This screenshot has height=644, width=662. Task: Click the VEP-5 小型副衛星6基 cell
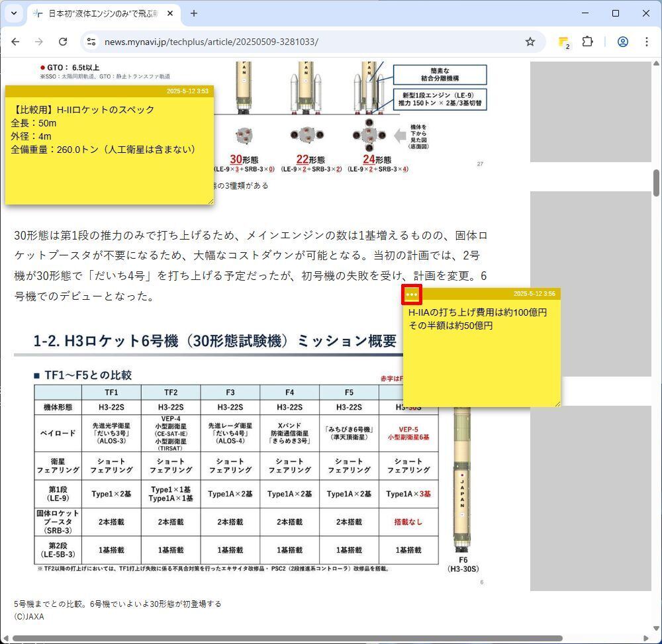[x=408, y=434]
